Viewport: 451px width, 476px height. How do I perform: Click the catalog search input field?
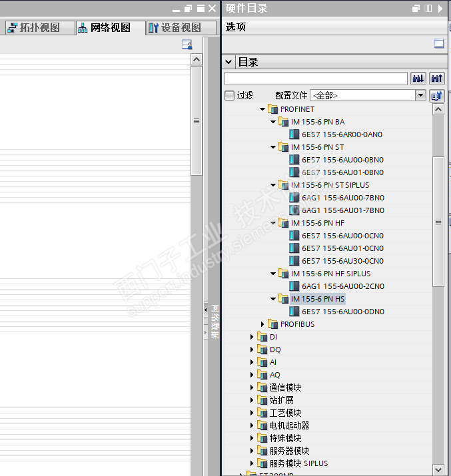tap(316, 79)
